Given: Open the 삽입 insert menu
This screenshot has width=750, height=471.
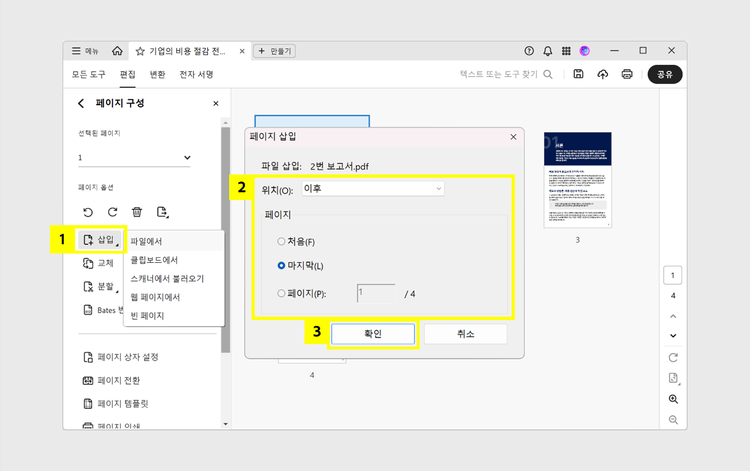Looking at the screenshot, I should pos(100,240).
